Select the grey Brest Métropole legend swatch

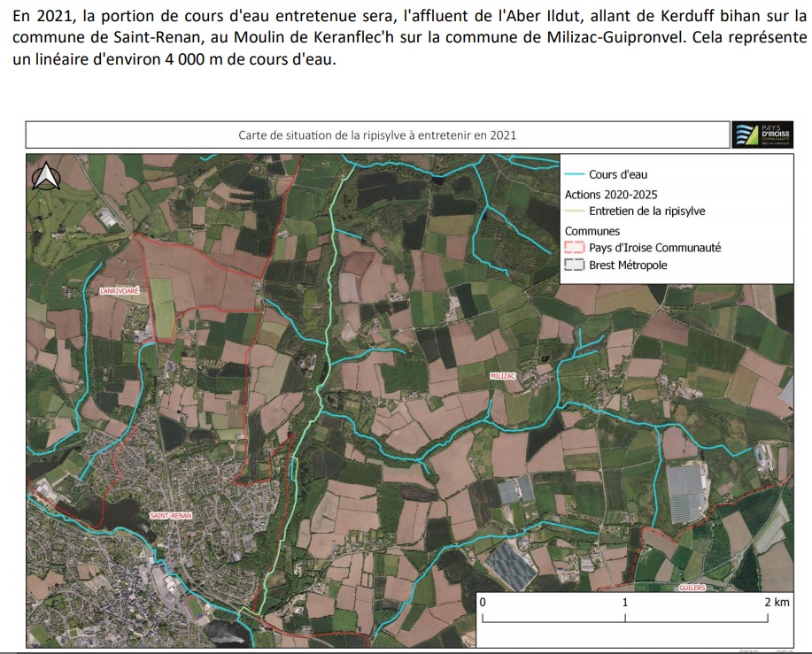[x=575, y=265]
